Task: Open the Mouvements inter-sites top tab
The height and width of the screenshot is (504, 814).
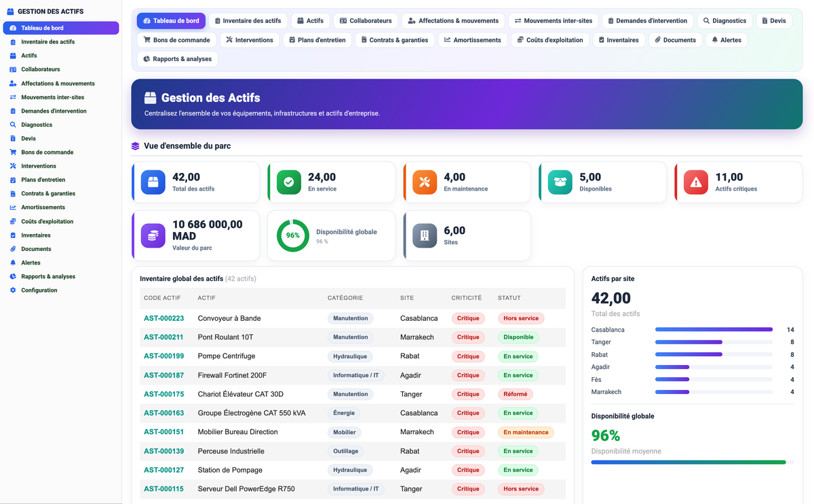Action: point(553,21)
